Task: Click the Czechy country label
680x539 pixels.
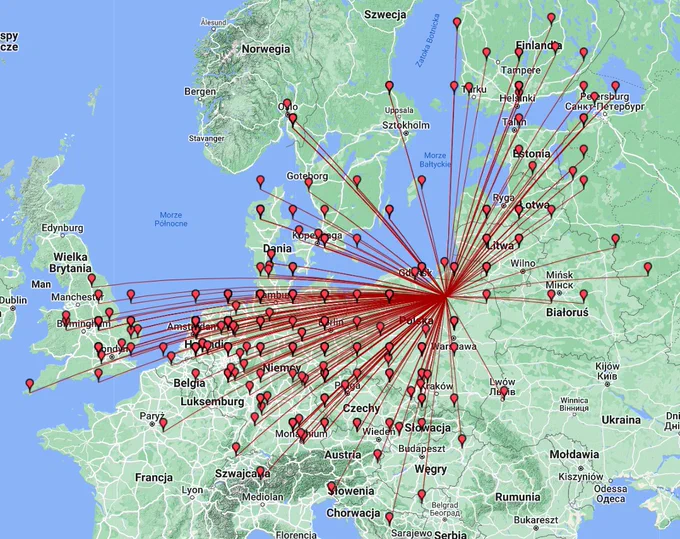Action: (362, 408)
